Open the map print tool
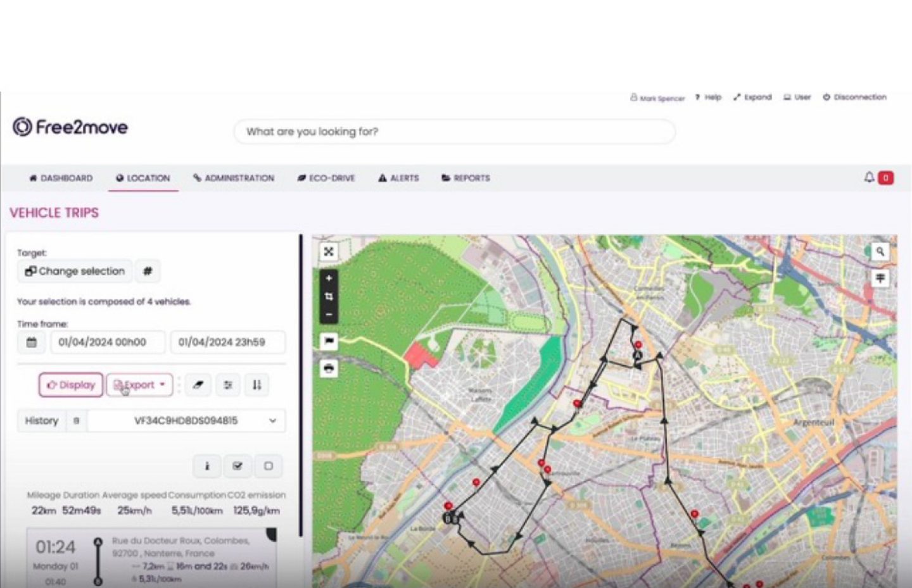Screen dimensions: 912x588 (329, 368)
